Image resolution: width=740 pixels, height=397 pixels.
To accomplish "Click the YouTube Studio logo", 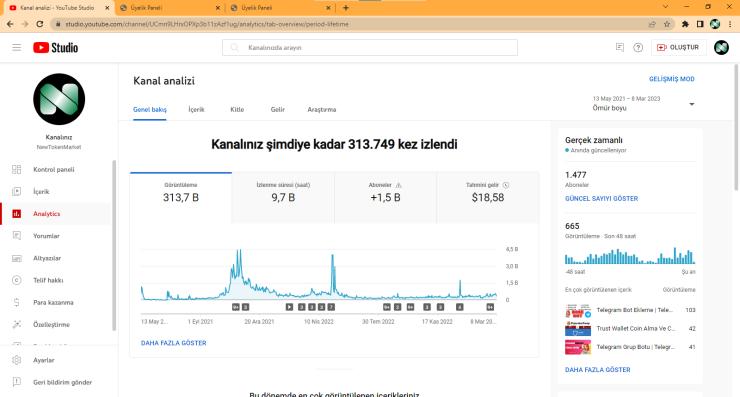I will pos(56,47).
